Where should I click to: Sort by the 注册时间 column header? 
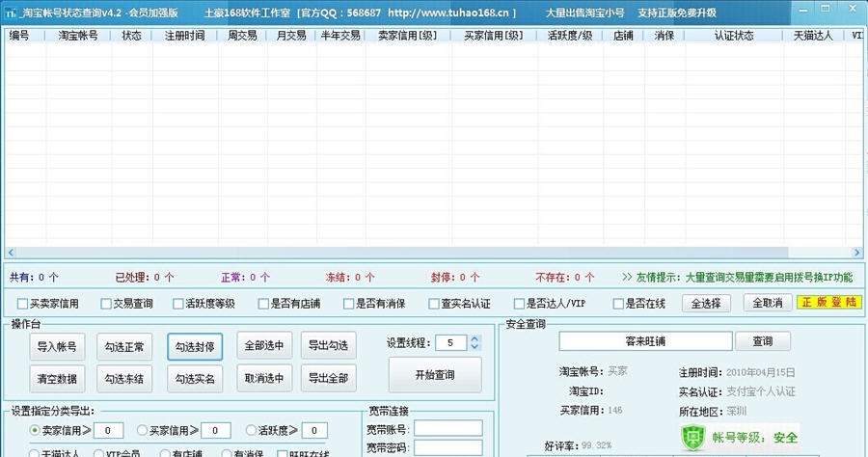click(185, 36)
